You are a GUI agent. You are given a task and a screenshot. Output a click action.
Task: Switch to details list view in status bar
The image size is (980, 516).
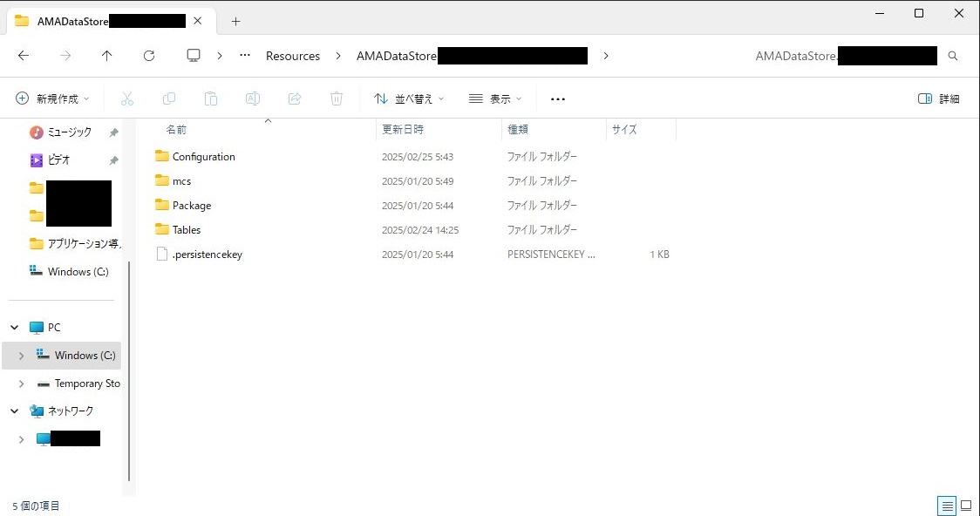946,506
